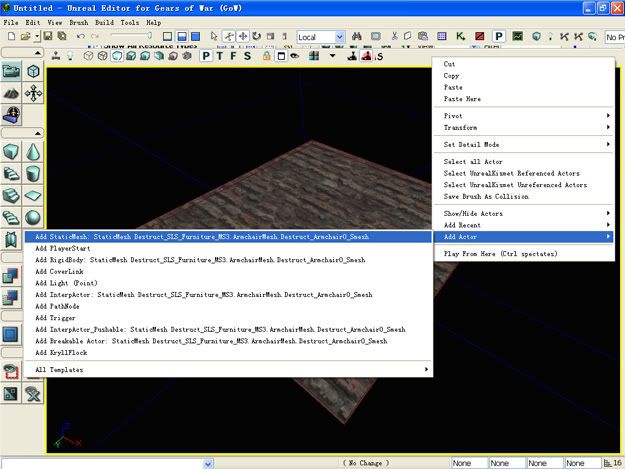Screen dimensions: 625x469
Task: Toggle the Top 'T' viewport button
Action: point(219,56)
